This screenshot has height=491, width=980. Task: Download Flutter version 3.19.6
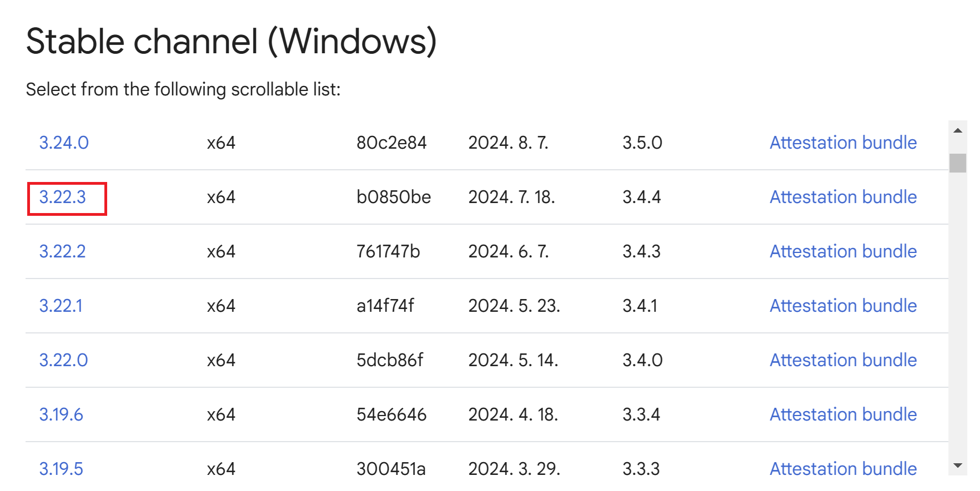click(61, 414)
